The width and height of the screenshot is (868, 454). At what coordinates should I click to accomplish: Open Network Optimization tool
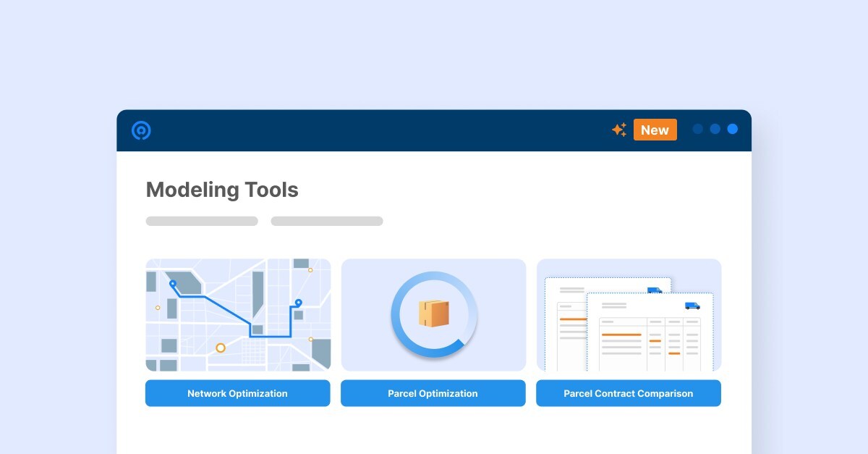[237, 393]
